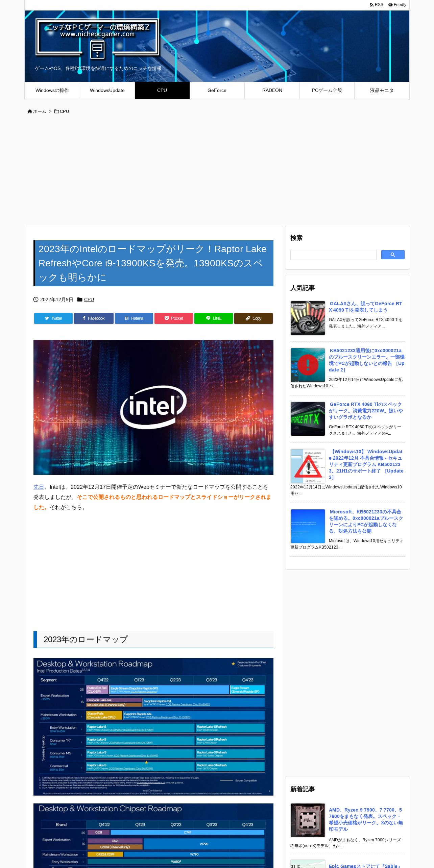Go to the ホーム breadcrumb home icon
This screenshot has width=434, height=868.
tap(37, 111)
